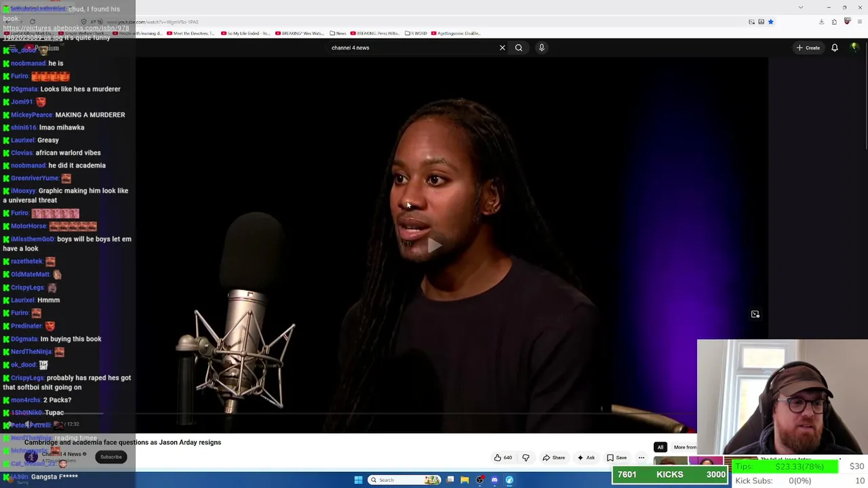Image resolution: width=868 pixels, height=488 pixels.
Task: Click the browser screenshot/camera icon in address bar
Action: [751, 22]
